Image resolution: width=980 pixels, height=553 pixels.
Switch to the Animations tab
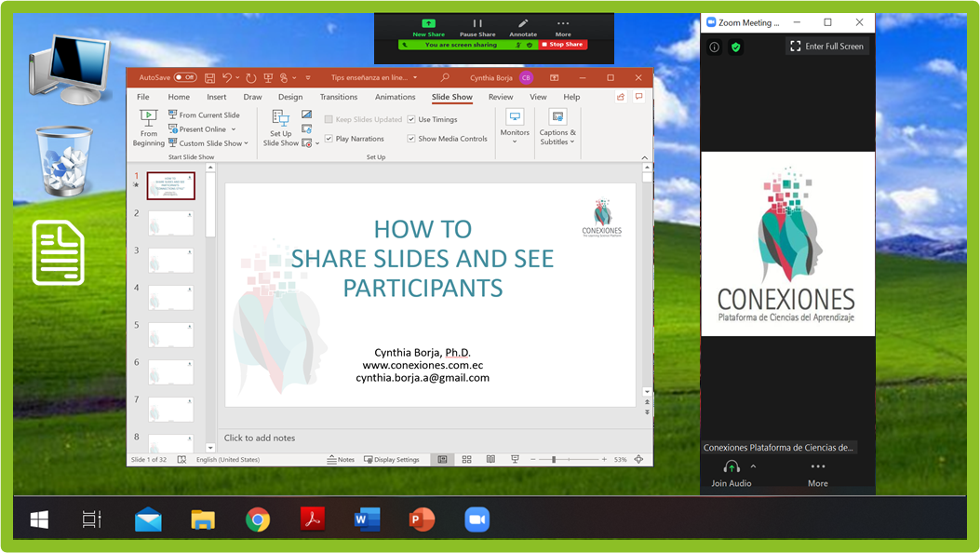(x=395, y=97)
